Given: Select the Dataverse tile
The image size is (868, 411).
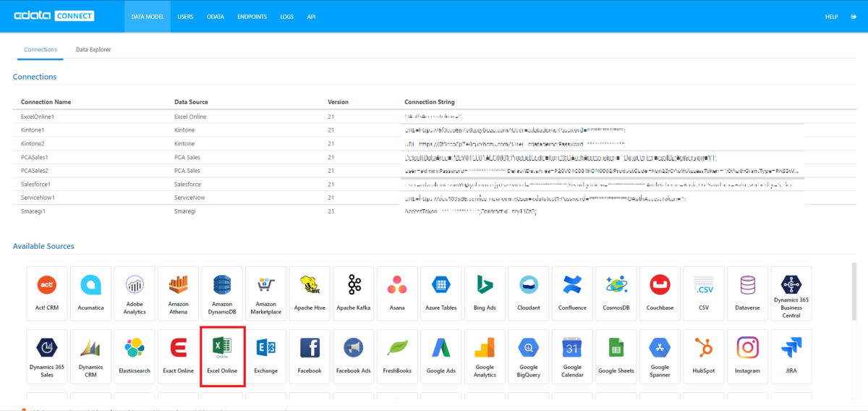Looking at the screenshot, I should [x=747, y=293].
